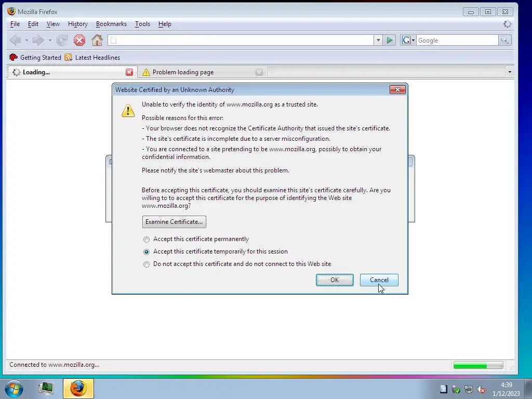Open the View menu
532x399 pixels.
coord(53,24)
